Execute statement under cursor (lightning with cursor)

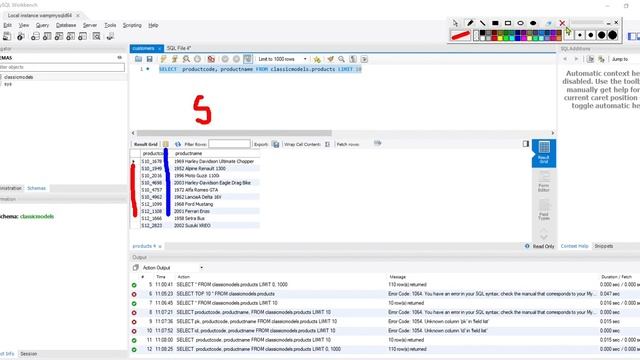(x=175, y=59)
